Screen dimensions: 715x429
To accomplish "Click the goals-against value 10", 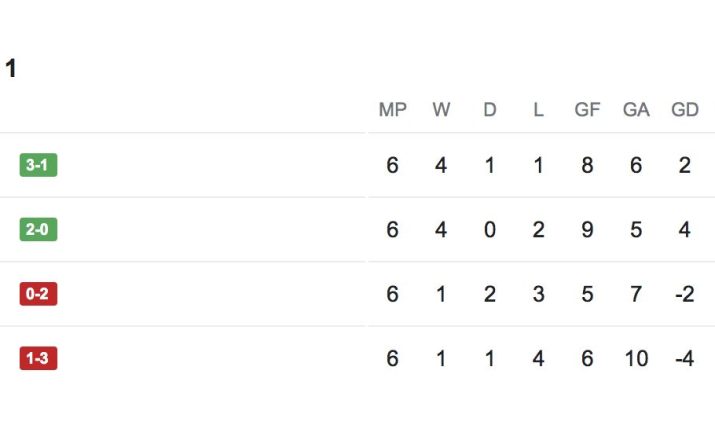I will click(636, 358).
